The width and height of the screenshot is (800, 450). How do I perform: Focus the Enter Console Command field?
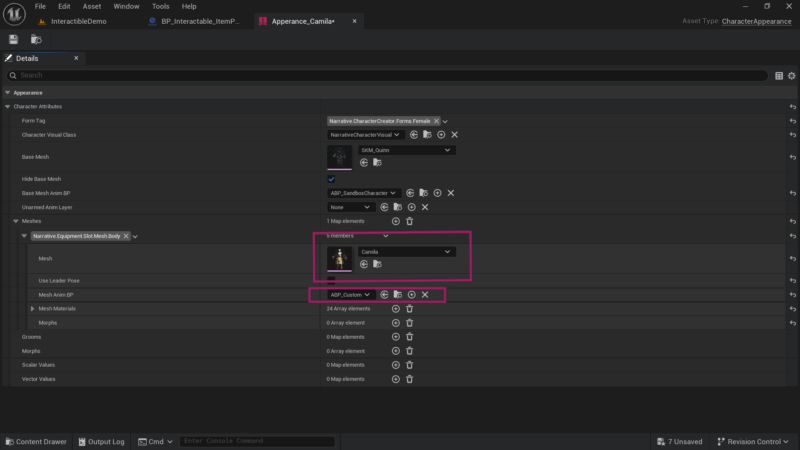tap(257, 441)
